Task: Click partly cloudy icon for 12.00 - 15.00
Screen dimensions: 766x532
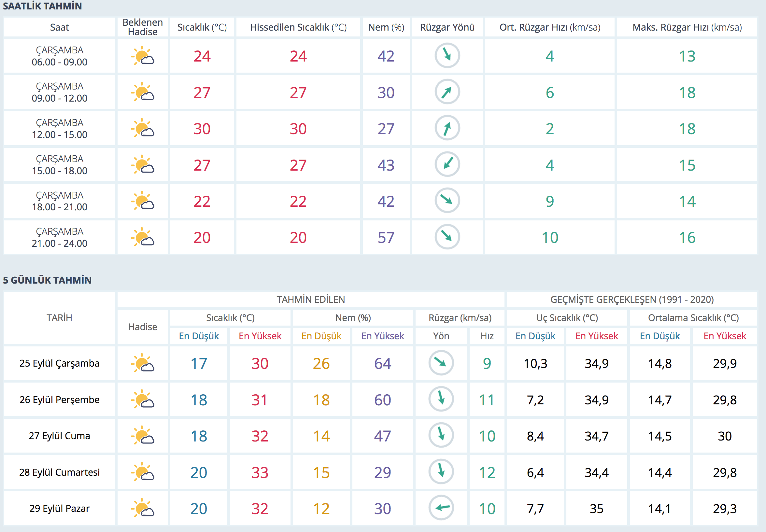Action: click(x=143, y=128)
